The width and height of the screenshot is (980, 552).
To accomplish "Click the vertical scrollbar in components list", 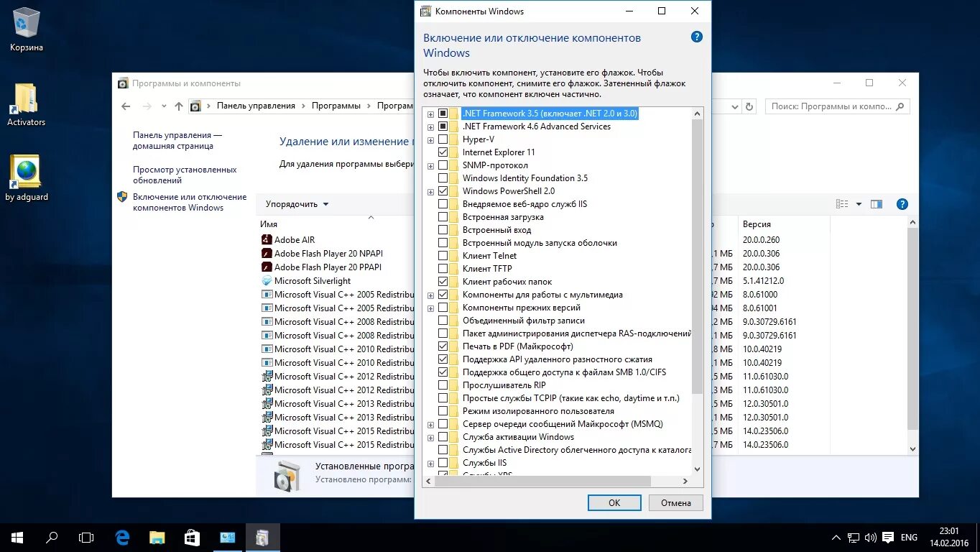I will pyautogui.click(x=697, y=256).
